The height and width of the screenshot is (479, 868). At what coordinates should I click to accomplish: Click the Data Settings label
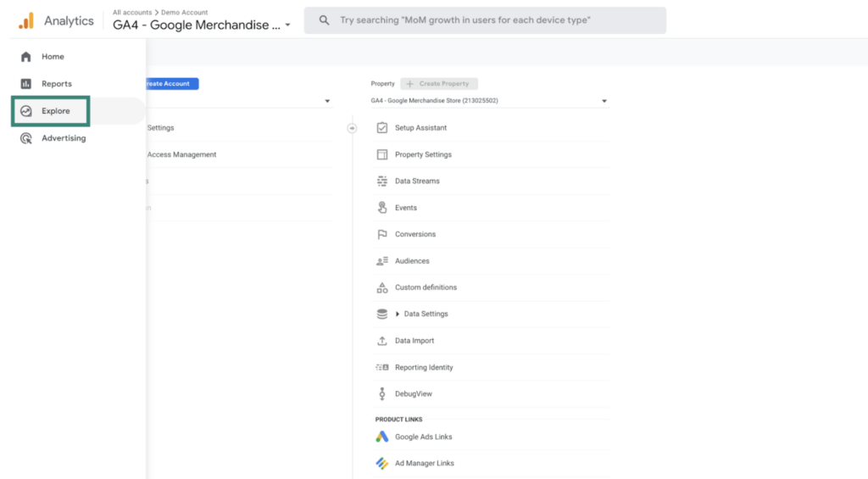coord(426,314)
